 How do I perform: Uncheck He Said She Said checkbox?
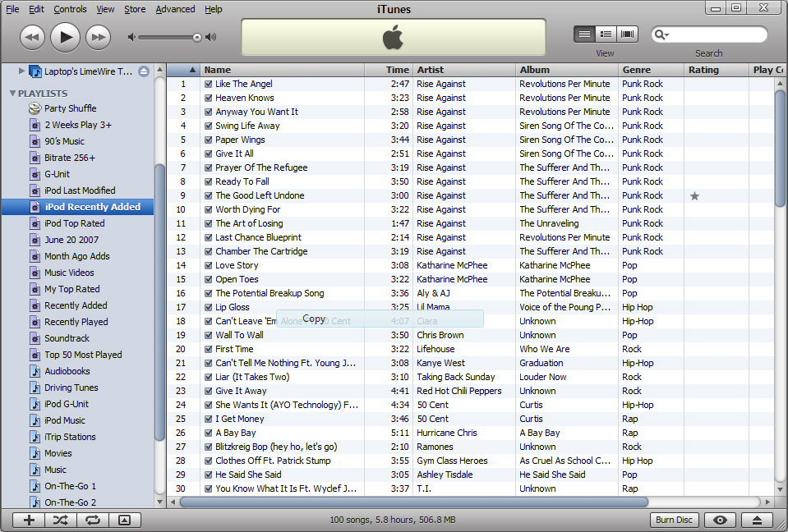coord(208,475)
